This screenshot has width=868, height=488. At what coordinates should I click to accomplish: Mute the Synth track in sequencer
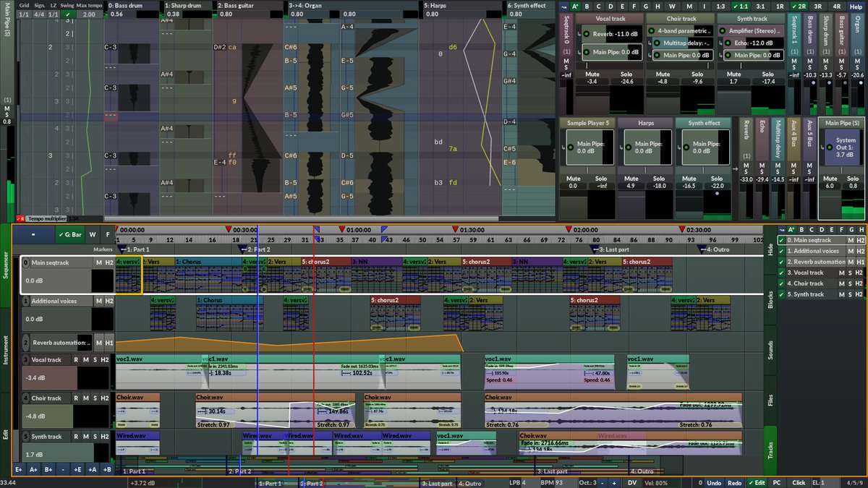[x=87, y=436]
